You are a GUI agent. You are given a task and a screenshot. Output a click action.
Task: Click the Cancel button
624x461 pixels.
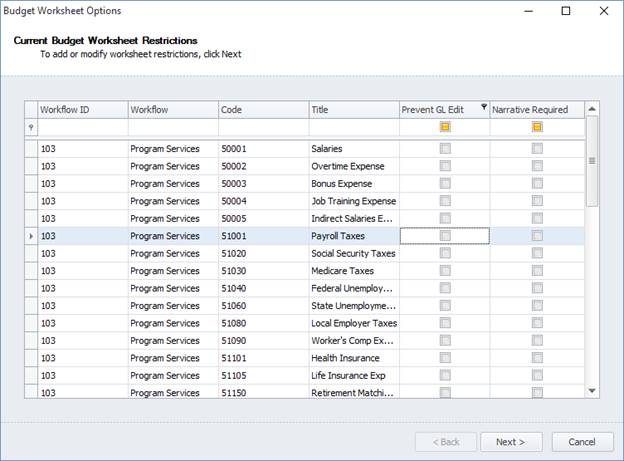pyautogui.click(x=582, y=442)
